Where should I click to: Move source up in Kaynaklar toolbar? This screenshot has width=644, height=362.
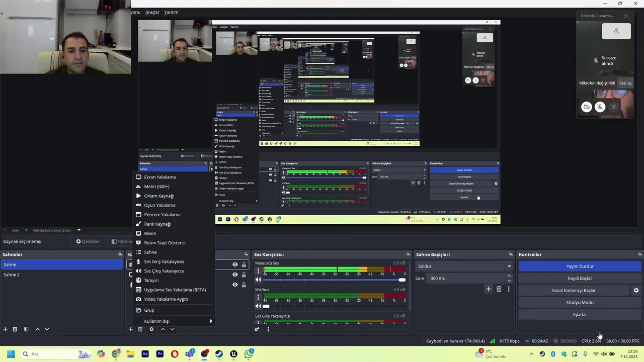(x=163, y=329)
